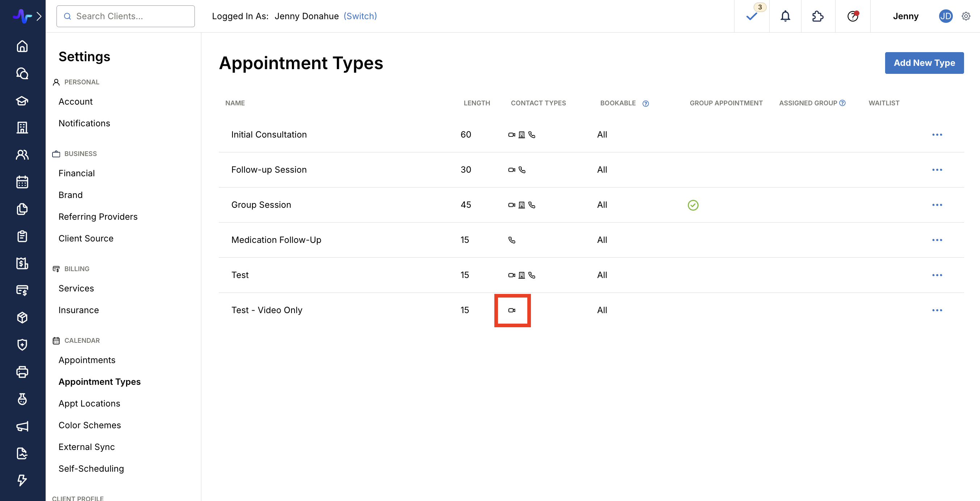Open Insurance billing settings

[78, 310]
